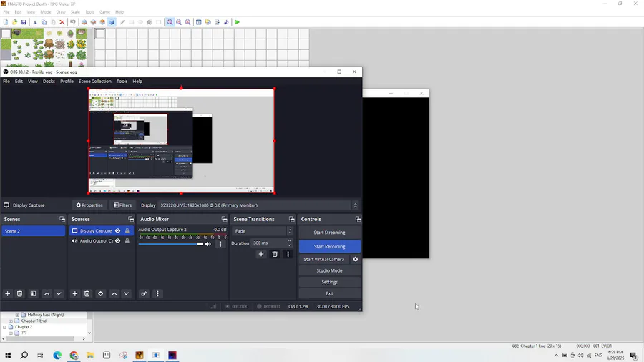Click the Start Recording button
The width and height of the screenshot is (644, 362).
coord(329,246)
